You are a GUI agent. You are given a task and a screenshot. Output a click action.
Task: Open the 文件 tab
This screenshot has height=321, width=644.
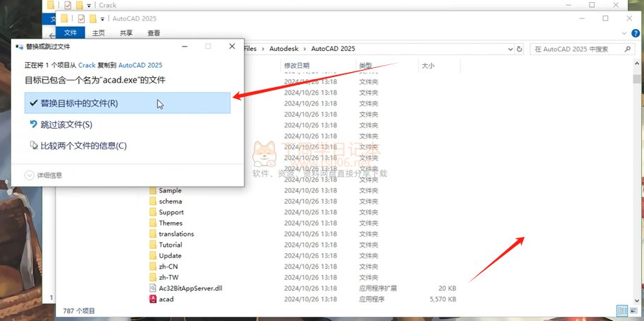pos(70,33)
